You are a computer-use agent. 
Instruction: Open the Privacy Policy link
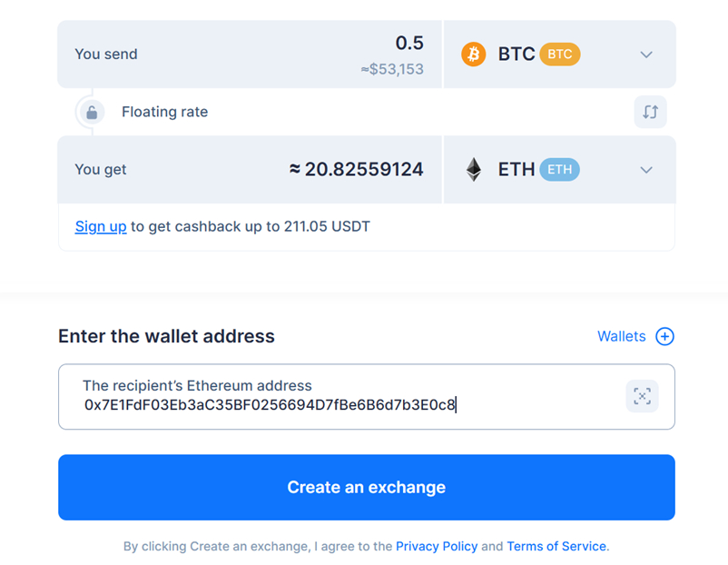[x=437, y=546]
